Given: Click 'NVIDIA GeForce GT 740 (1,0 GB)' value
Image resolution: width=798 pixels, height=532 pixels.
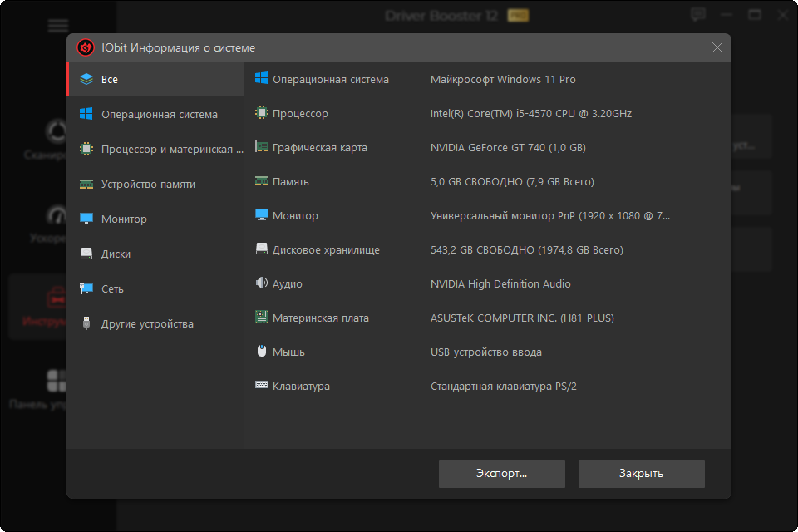Looking at the screenshot, I should pos(508,148).
